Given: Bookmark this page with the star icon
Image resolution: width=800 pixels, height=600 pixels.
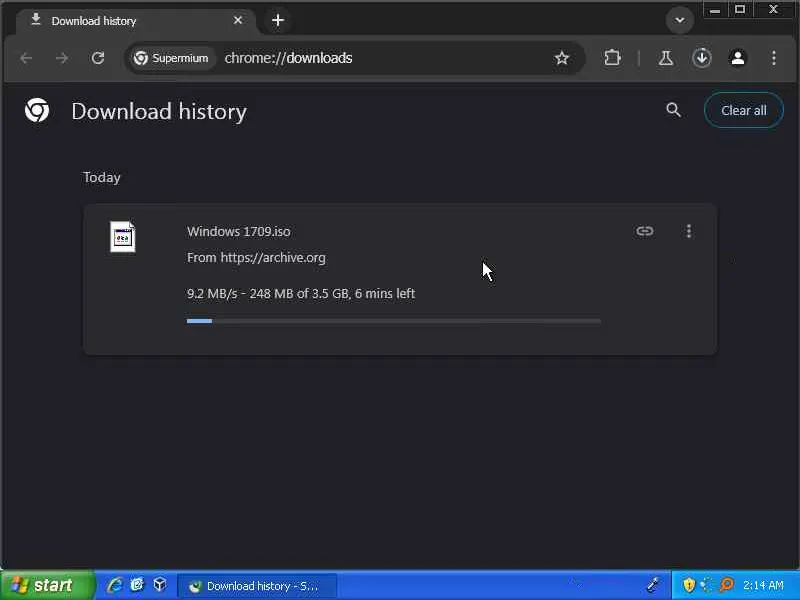Looking at the screenshot, I should [x=562, y=58].
